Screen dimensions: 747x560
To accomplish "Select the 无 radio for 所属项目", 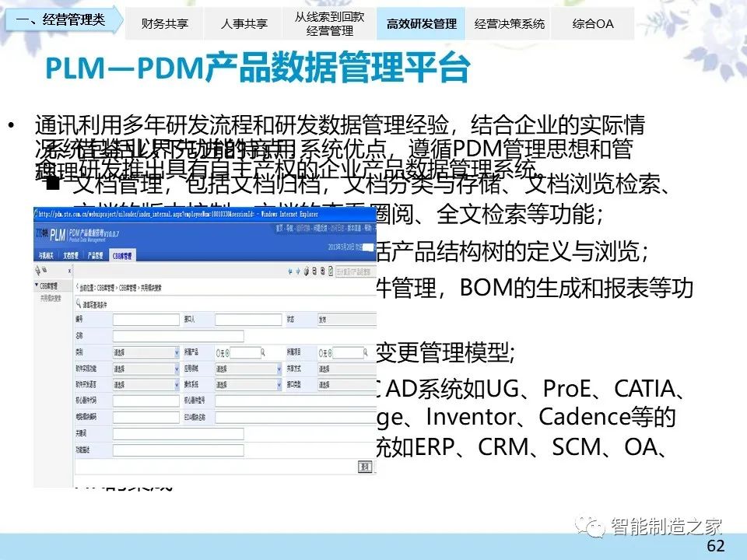I will coord(321,353).
